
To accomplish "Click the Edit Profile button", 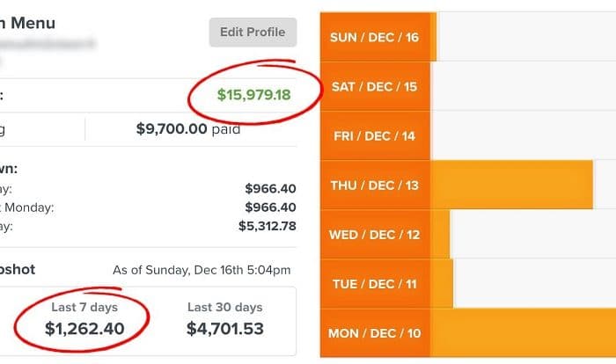I will tap(253, 33).
